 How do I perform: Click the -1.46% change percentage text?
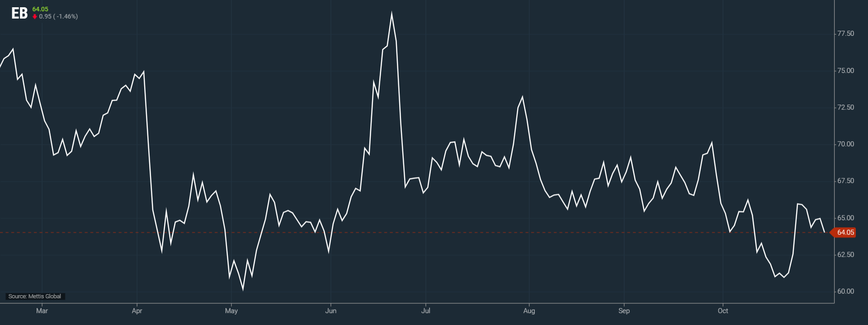[x=66, y=17]
